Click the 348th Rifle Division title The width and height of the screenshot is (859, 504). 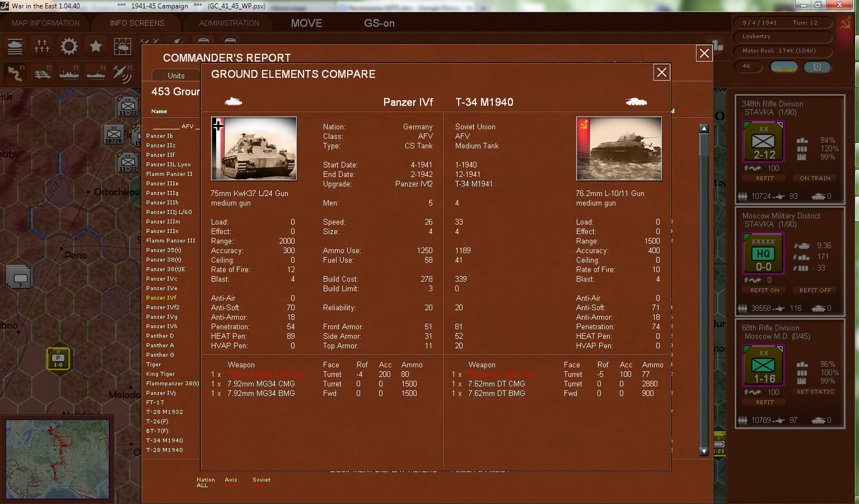click(x=773, y=104)
